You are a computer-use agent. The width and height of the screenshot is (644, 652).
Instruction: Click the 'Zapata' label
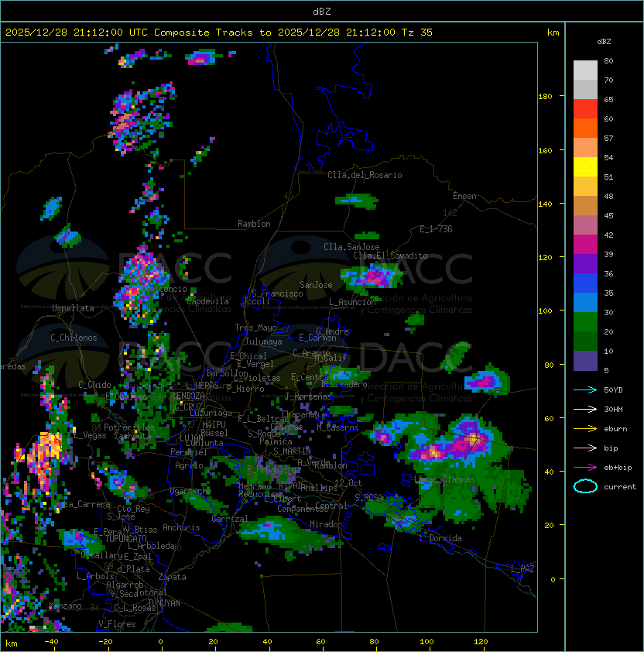pos(172,577)
